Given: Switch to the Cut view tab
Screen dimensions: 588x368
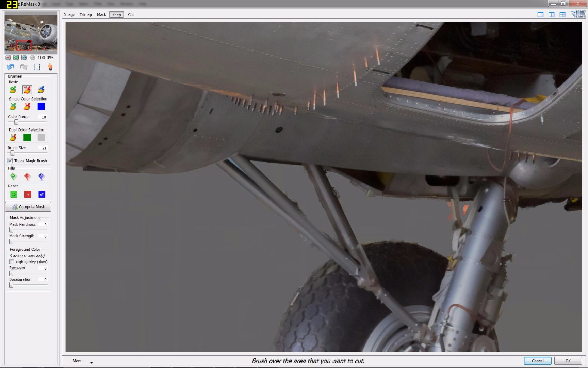Looking at the screenshot, I should (x=131, y=15).
